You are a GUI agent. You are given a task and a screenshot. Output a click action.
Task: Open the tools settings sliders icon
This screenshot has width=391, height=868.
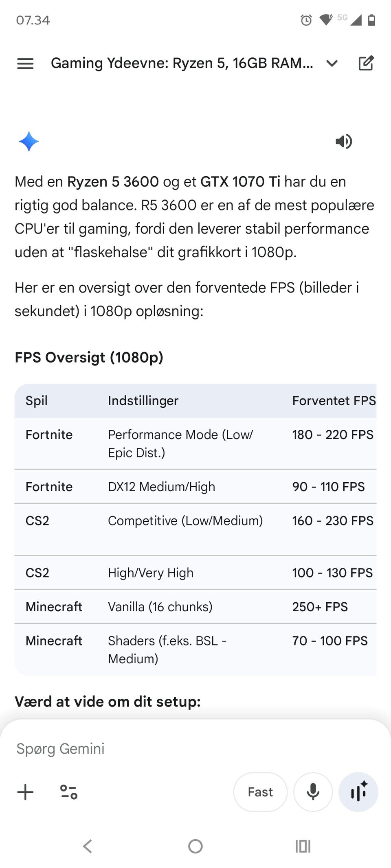(68, 792)
